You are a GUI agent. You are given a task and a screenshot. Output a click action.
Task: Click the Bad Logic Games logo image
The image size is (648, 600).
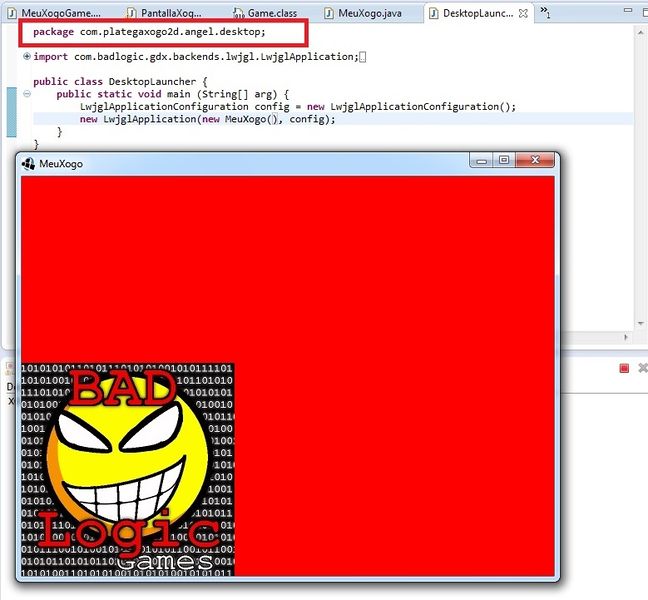coord(128,469)
